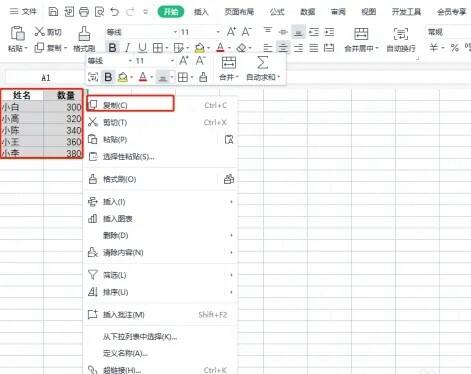Image resolution: width=471 pixels, height=374 pixels.
Task: Choose 插入批注(M) from the context menu
Action: pos(161,314)
